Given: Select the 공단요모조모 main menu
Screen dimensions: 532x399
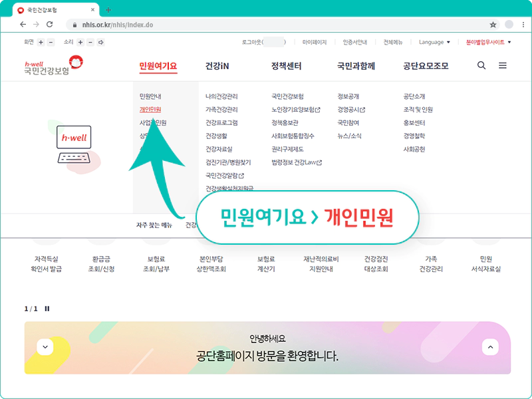Looking at the screenshot, I should click(x=426, y=66).
